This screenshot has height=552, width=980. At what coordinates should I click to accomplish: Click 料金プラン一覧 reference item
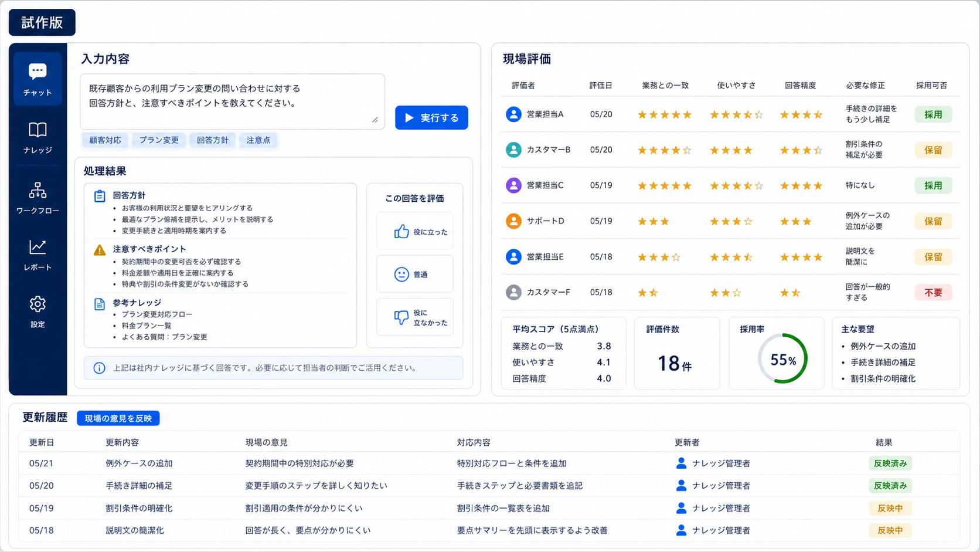[147, 326]
